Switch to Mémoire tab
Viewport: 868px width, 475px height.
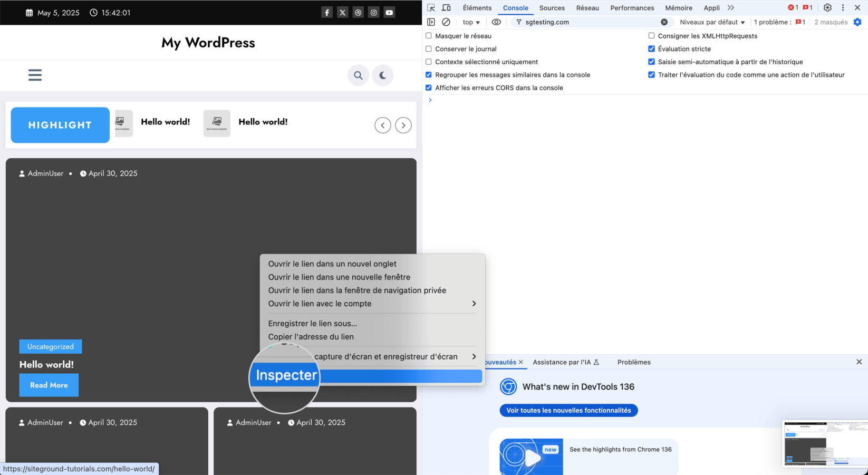point(679,8)
